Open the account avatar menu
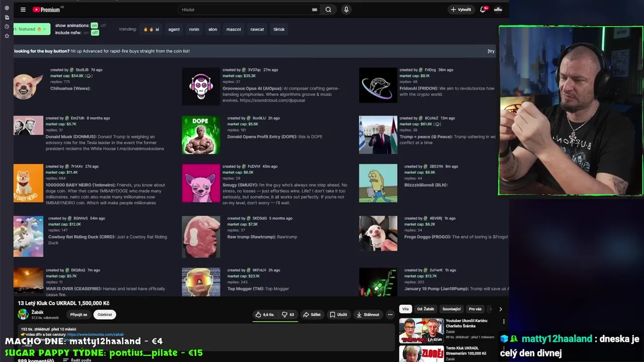 pyautogui.click(x=498, y=10)
